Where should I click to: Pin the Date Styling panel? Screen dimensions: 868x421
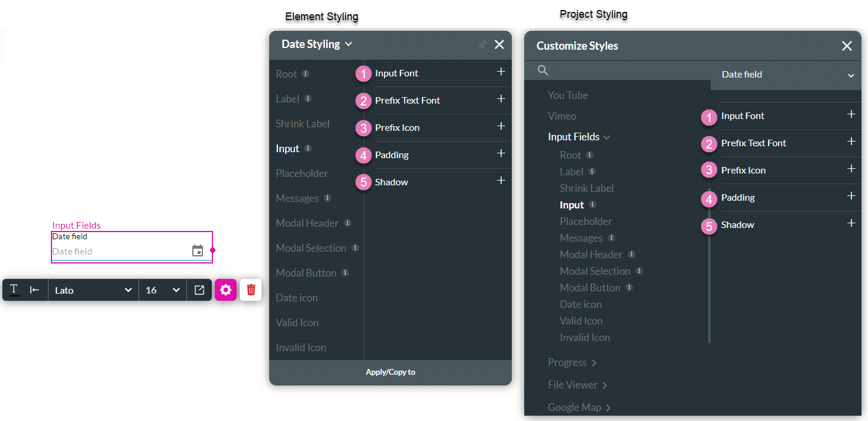coord(482,44)
